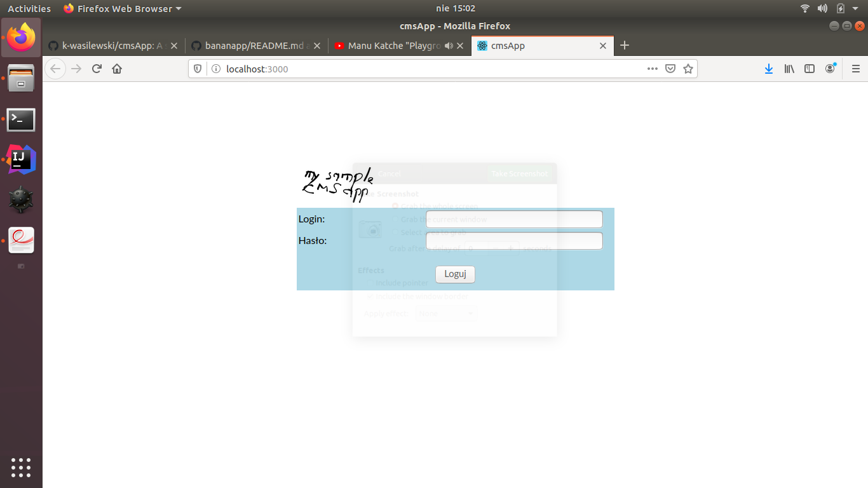Switch to the bananapp/README.md tab

coord(257,46)
